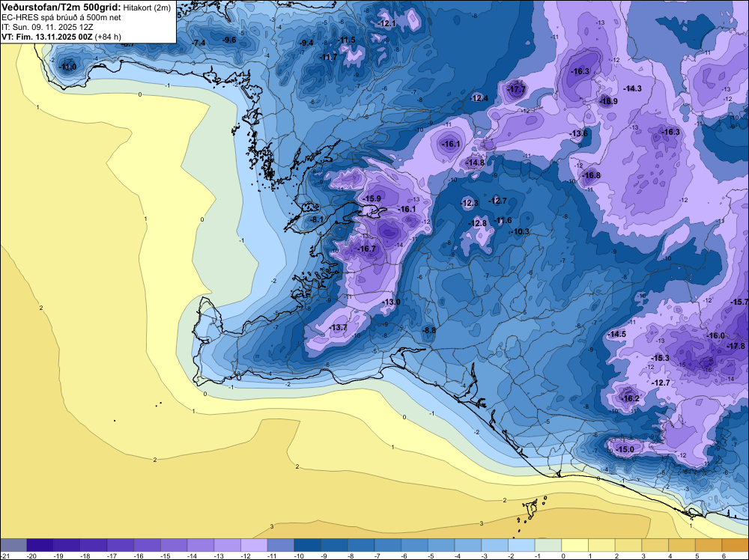Click the -13.6 temperature label
Image resolution: width=749 pixels, height=560 pixels.
578,133
